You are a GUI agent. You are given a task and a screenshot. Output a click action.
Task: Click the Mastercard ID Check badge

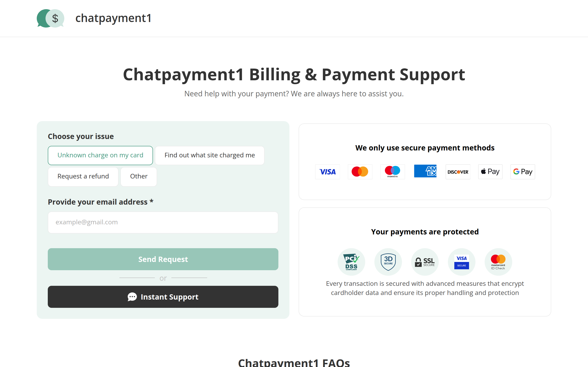click(498, 262)
